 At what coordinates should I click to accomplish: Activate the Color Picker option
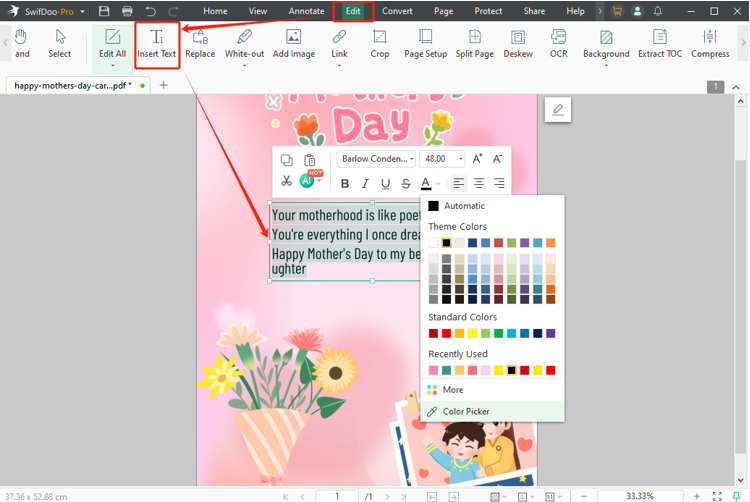pos(492,411)
